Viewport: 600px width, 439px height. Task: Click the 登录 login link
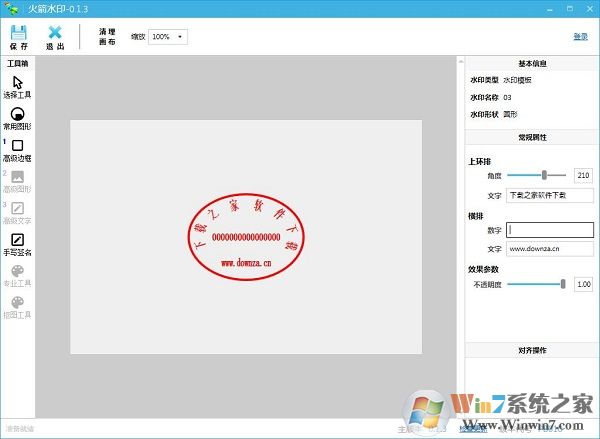click(x=580, y=37)
